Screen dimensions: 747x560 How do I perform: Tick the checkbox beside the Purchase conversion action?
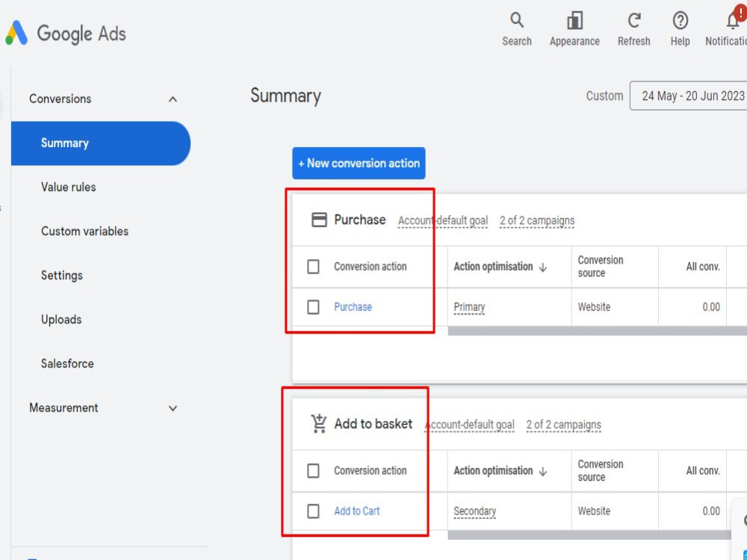(313, 307)
